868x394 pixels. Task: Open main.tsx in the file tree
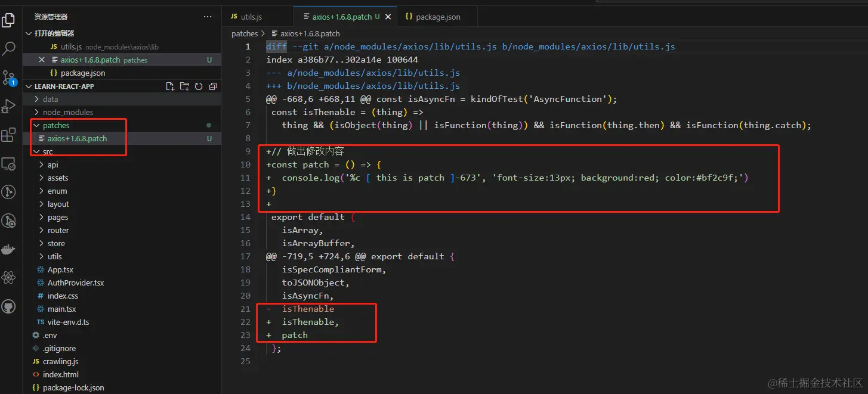[122, 309]
